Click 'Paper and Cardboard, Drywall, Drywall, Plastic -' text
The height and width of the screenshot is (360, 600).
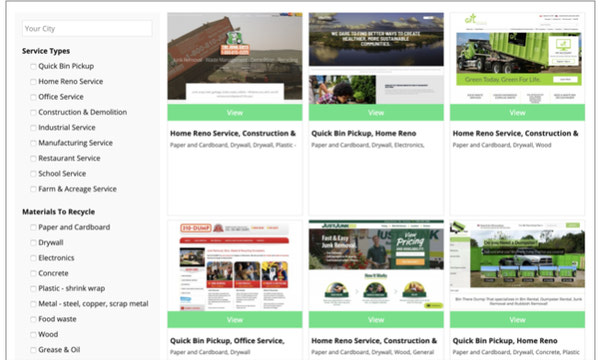(x=233, y=145)
